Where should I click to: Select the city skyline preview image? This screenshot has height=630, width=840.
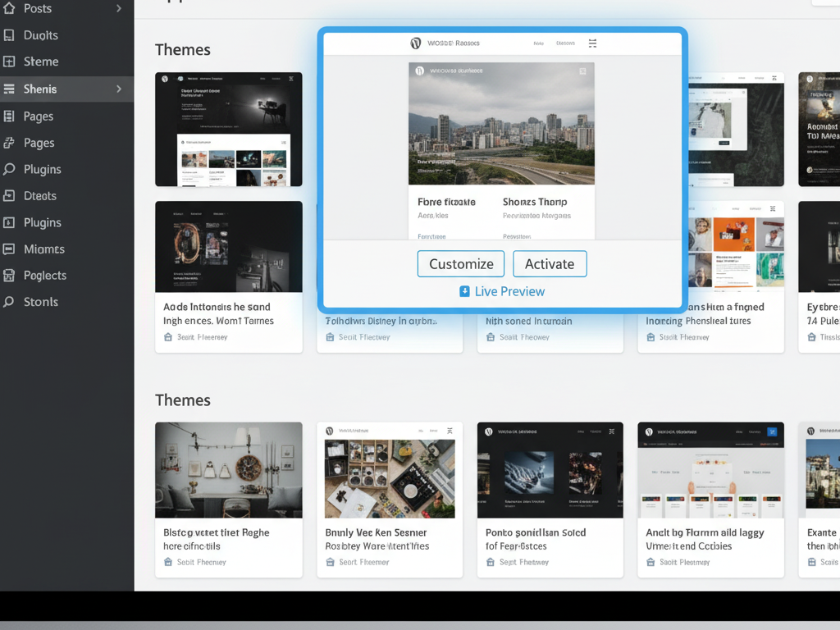click(x=501, y=123)
